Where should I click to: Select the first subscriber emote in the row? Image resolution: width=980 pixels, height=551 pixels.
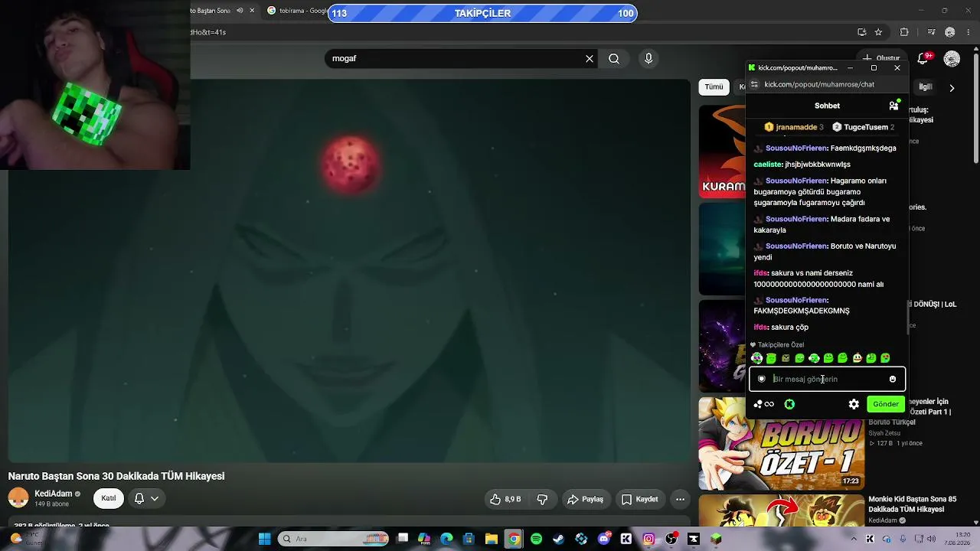click(756, 358)
